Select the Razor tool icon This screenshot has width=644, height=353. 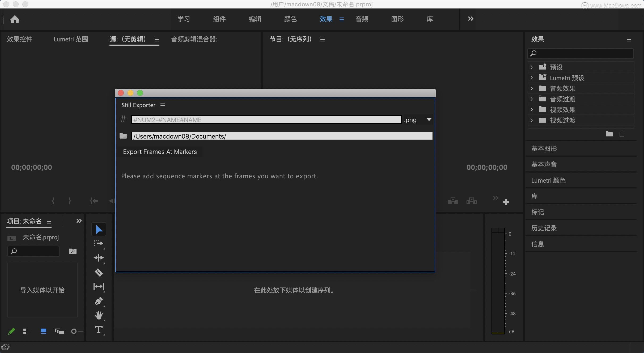pos(98,273)
